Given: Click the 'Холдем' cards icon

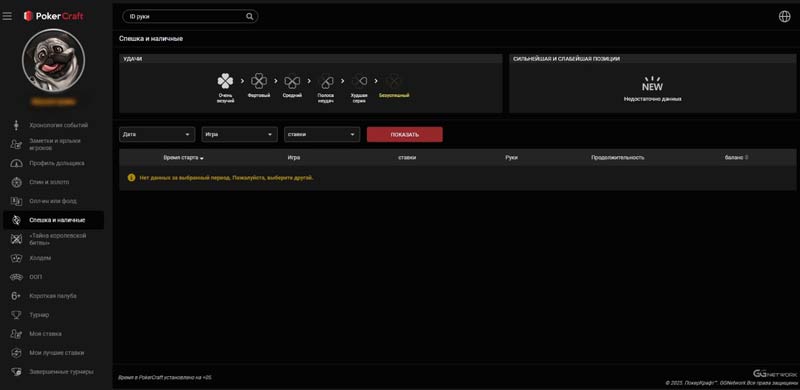Looking at the screenshot, I should coord(16,258).
